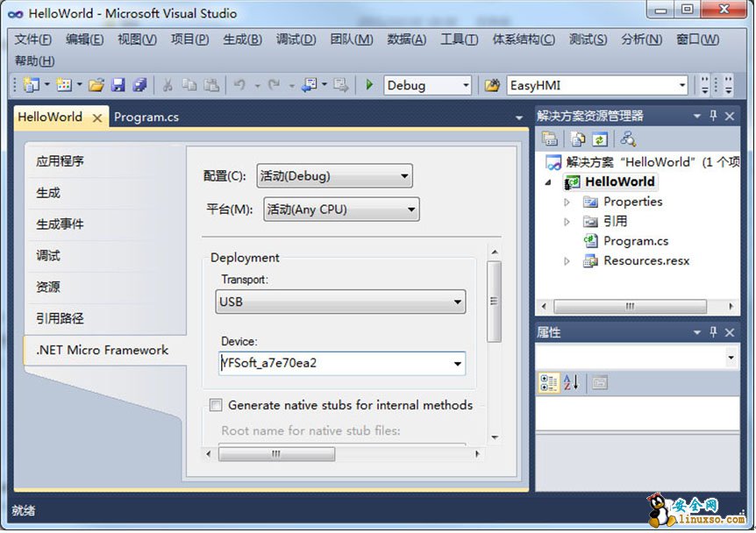Open the Device dropdown list

click(x=458, y=364)
